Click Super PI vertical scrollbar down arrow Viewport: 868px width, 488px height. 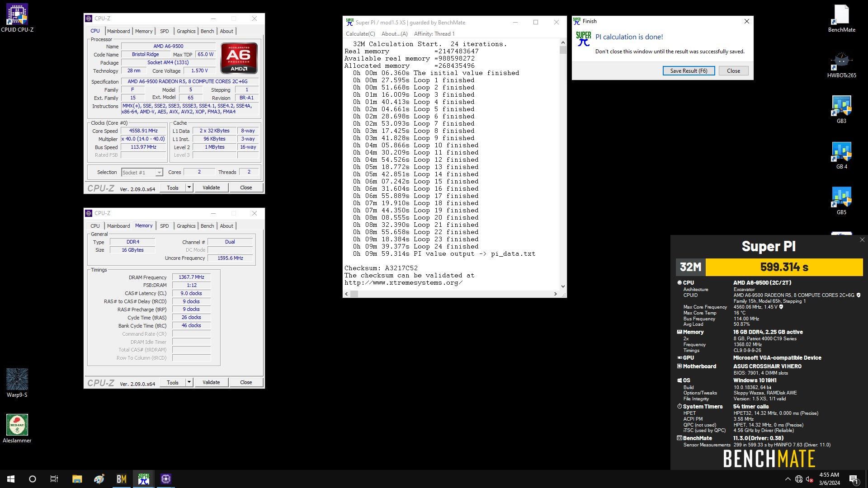point(563,286)
